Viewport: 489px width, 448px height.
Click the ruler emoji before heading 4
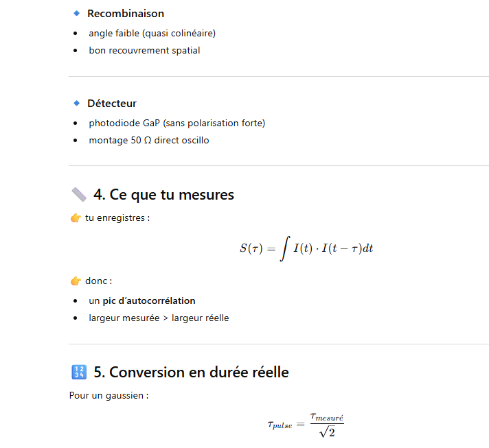pos(78,195)
